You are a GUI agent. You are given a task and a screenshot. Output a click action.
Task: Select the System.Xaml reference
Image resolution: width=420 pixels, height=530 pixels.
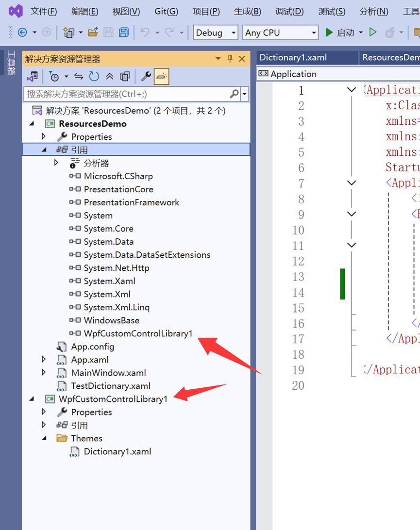[x=109, y=281]
